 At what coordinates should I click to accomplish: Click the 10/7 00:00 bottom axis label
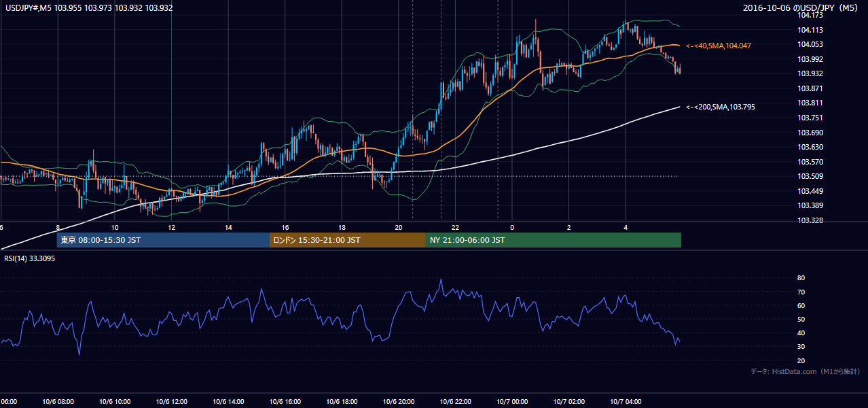[511, 401]
